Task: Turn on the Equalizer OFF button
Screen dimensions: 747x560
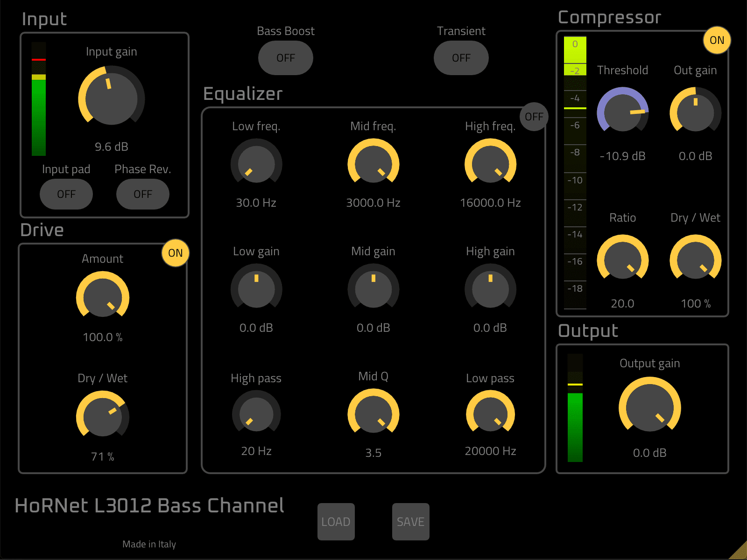Action: click(534, 117)
